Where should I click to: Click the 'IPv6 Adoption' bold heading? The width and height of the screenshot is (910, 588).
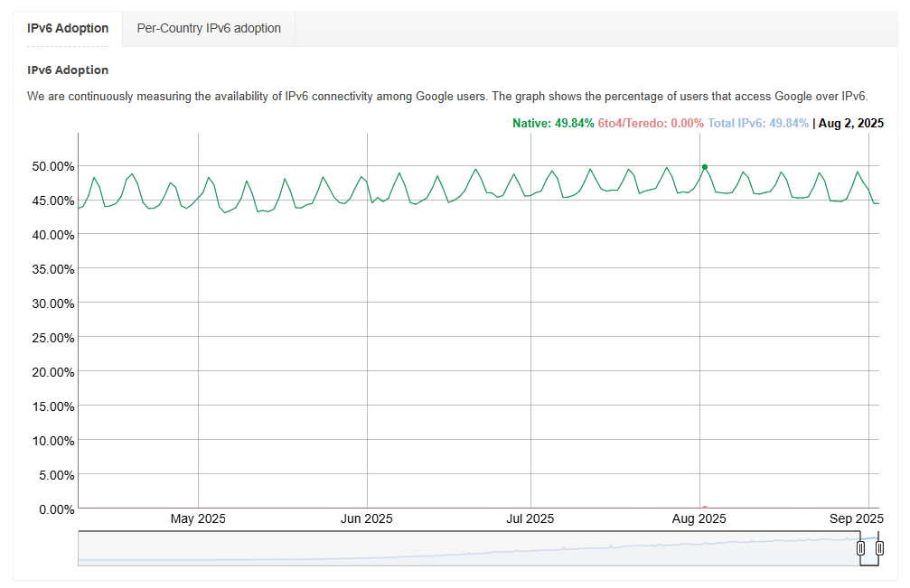point(68,70)
